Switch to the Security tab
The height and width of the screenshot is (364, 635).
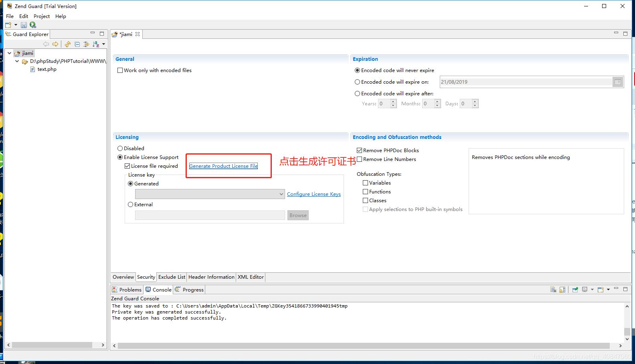click(x=146, y=277)
